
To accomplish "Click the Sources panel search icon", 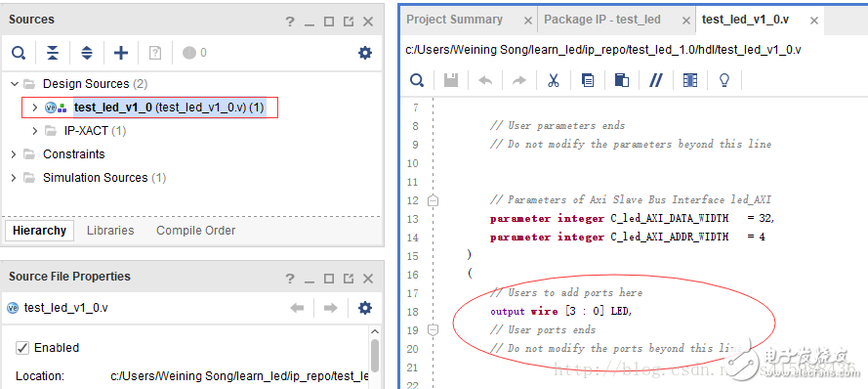I will [x=19, y=53].
